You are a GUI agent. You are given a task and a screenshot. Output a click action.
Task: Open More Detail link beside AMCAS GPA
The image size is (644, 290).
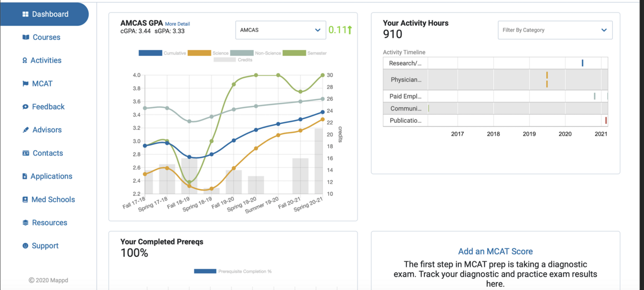(177, 24)
